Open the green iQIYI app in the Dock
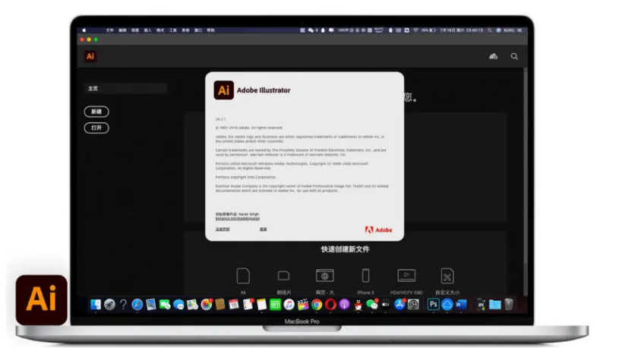The height and width of the screenshot is (348, 644). tap(275, 305)
